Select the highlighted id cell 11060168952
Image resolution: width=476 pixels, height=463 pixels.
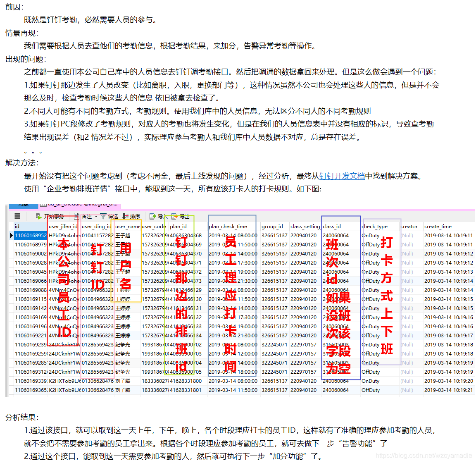tap(30, 236)
